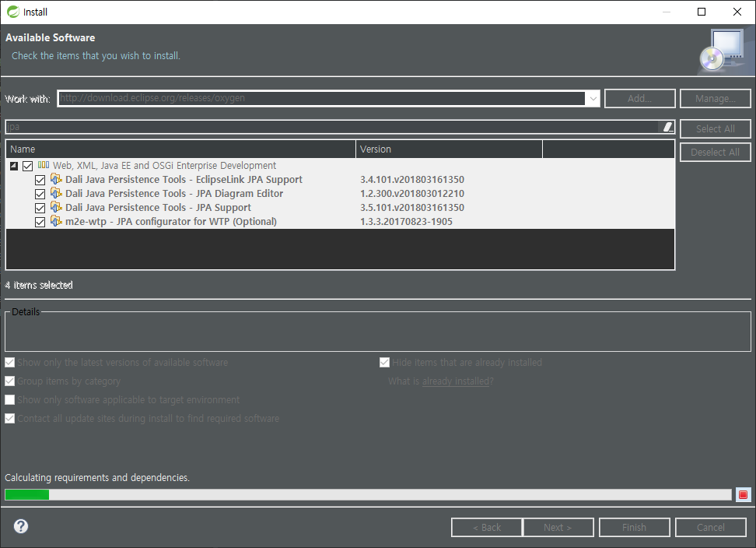The width and height of the screenshot is (756, 548).
Task: Open the Work with site dropdown arrow
Action: pyautogui.click(x=593, y=98)
